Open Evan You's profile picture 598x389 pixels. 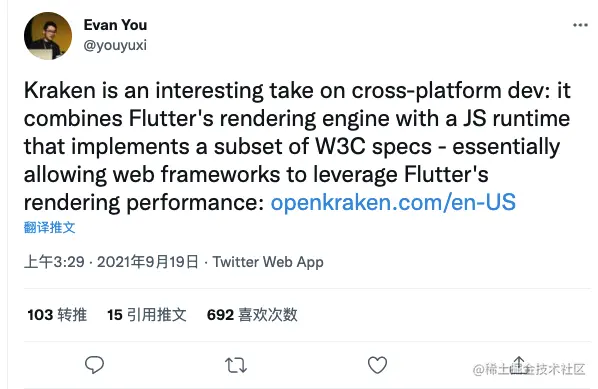(48, 36)
